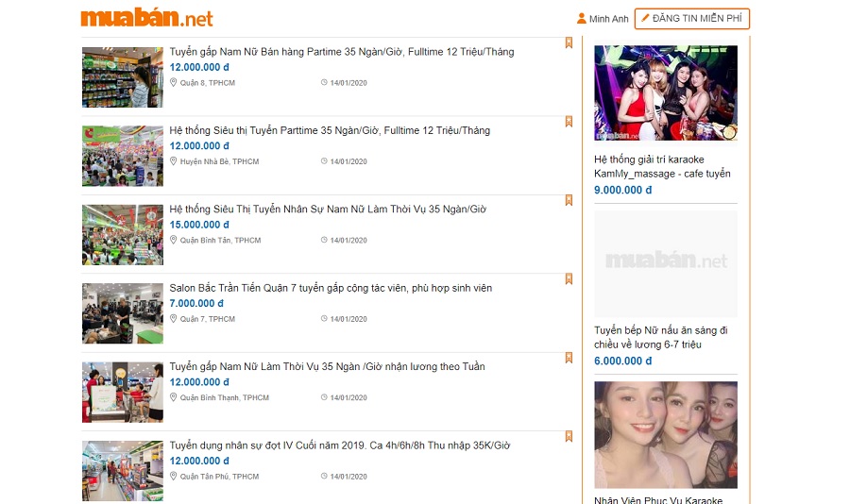Click the 12.000.000 đ price of Quận 8 listing
Screen dimensions: 850x504
199,67
